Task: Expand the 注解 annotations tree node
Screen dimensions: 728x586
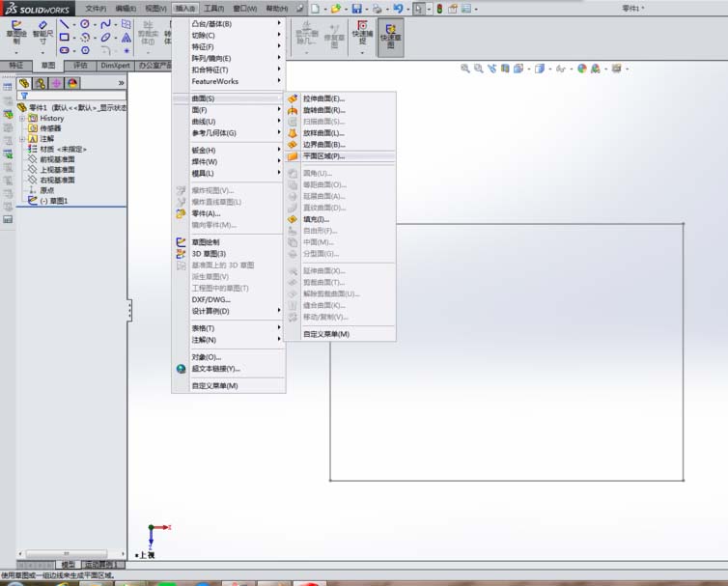Action: tap(22, 139)
